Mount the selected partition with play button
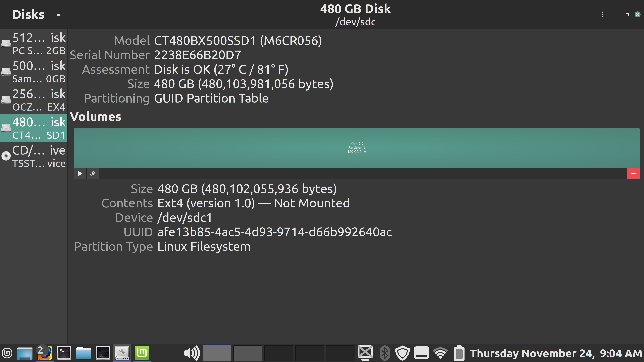This screenshot has width=644, height=362. [x=80, y=173]
